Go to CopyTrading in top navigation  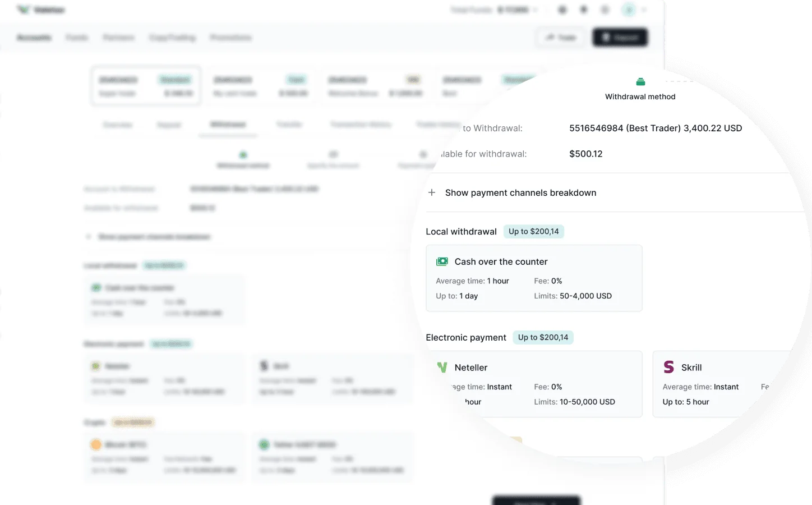click(172, 38)
